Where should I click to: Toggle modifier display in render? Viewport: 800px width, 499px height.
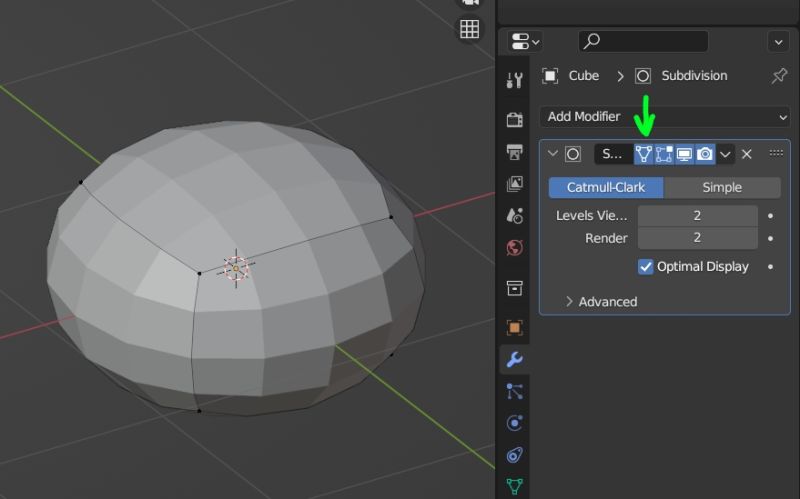pyautogui.click(x=705, y=154)
